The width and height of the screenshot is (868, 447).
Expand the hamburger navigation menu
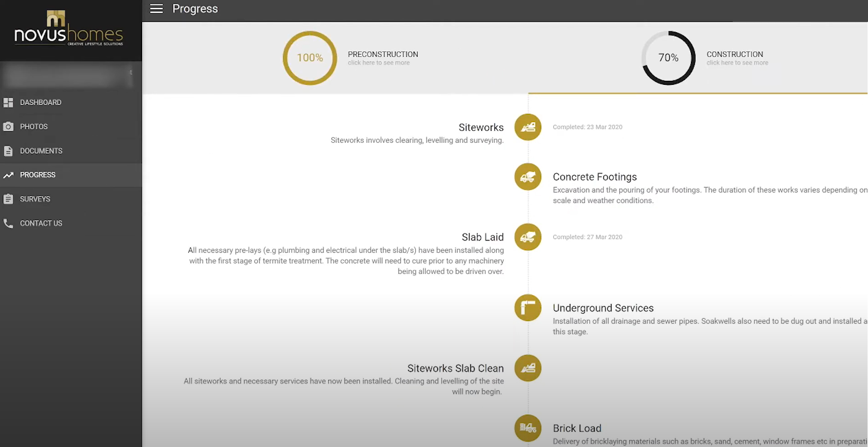click(x=156, y=8)
